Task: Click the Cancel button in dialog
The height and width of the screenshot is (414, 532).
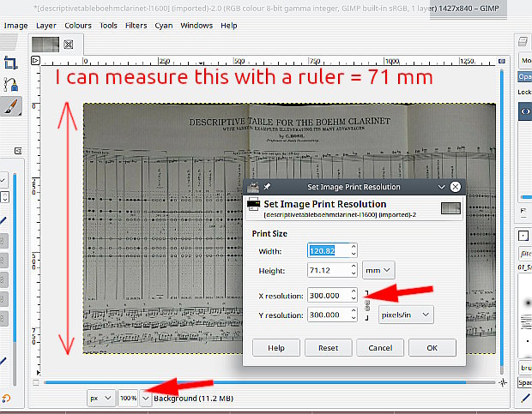Action: [x=380, y=348]
